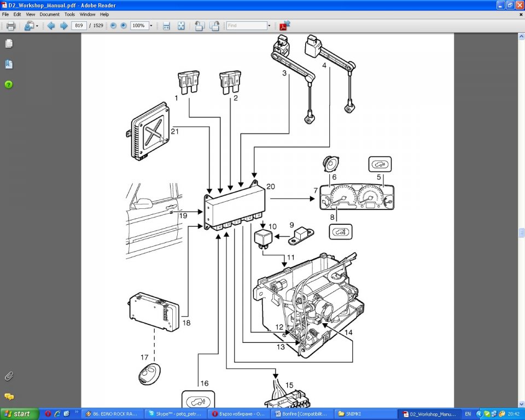
Task: Select the fit width scrolling icon
Action: 166,26
